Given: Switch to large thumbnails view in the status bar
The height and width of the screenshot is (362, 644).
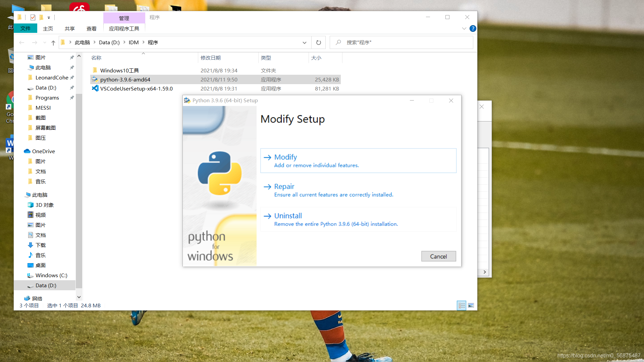Looking at the screenshot, I should pyautogui.click(x=471, y=305).
